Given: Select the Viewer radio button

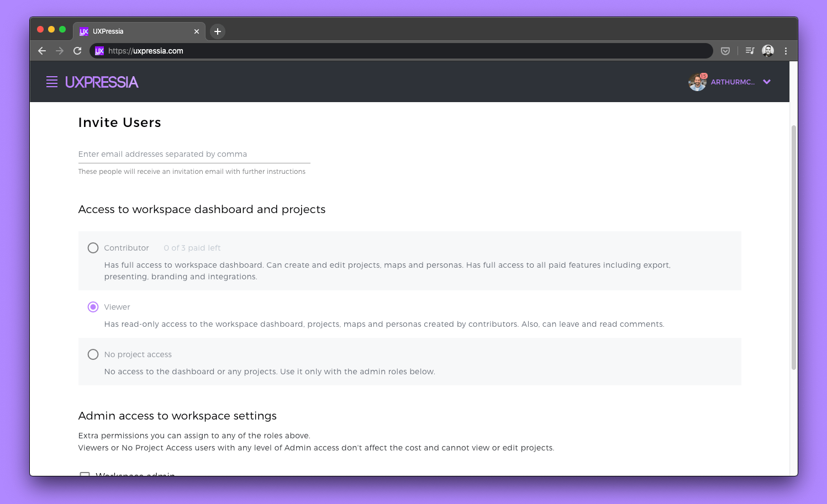Looking at the screenshot, I should (93, 307).
